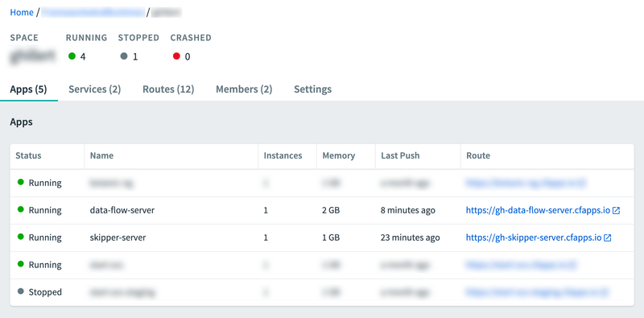Click the blurred organization breadcrumb link
644x318 pixels.
93,12
